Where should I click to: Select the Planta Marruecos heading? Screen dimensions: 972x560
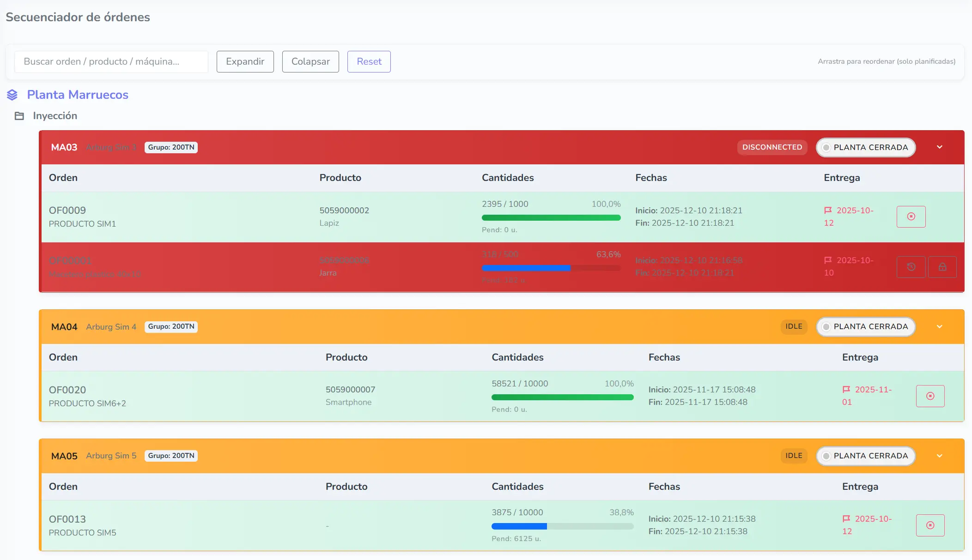[78, 95]
